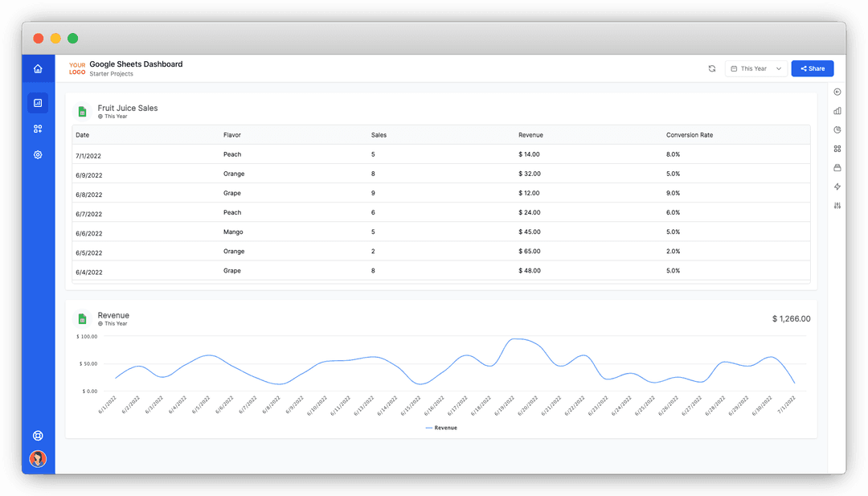
Task: Toggle the Revenue series in chart legend
Action: point(441,428)
